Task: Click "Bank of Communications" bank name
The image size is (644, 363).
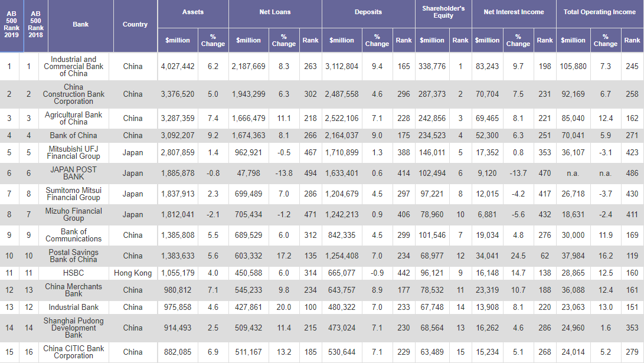Action: [x=74, y=236]
